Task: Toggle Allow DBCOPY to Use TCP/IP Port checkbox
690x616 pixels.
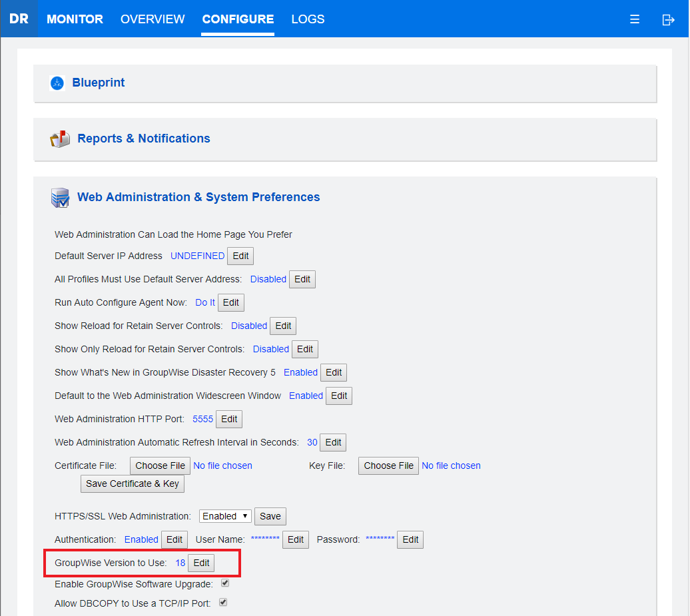Action: coord(223,603)
